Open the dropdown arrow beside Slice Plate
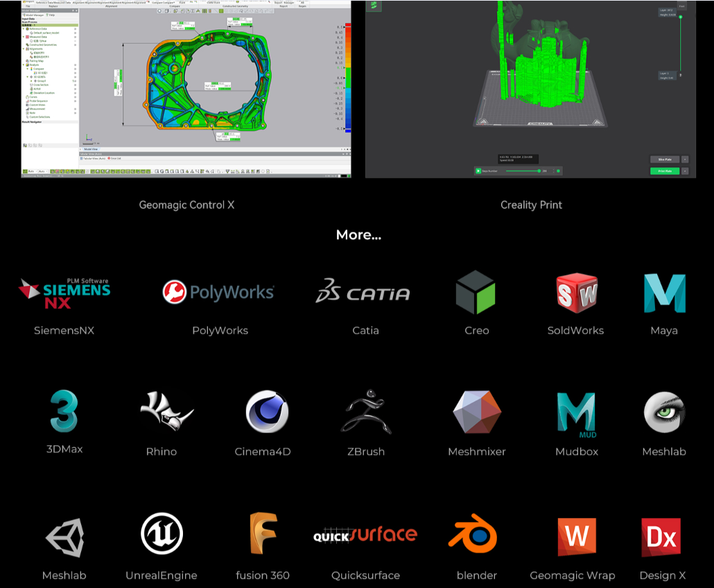Screen dimensions: 714x588 point(685,159)
